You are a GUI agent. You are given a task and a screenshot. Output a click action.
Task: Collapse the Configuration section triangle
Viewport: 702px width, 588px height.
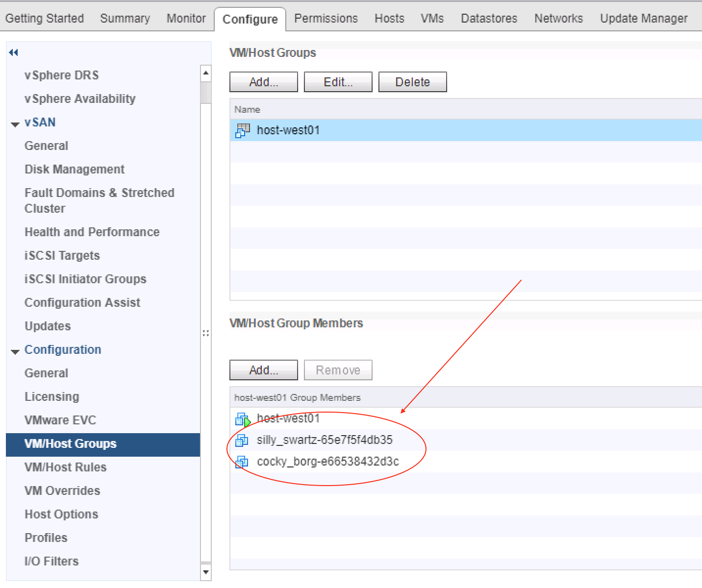point(15,351)
